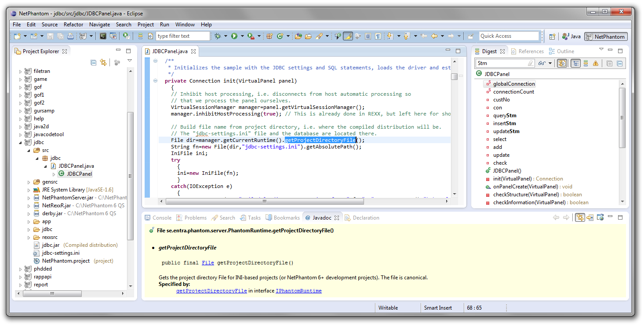This screenshot has width=644, height=325.
Task: Open the Digest glasses filter dropdown
Action: [x=550, y=63]
